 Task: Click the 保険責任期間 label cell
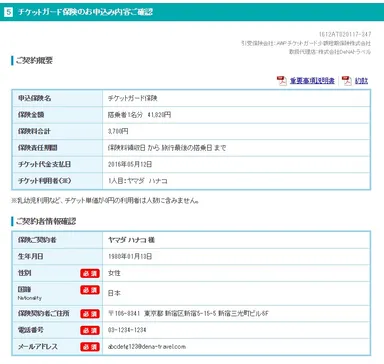pos(57,148)
